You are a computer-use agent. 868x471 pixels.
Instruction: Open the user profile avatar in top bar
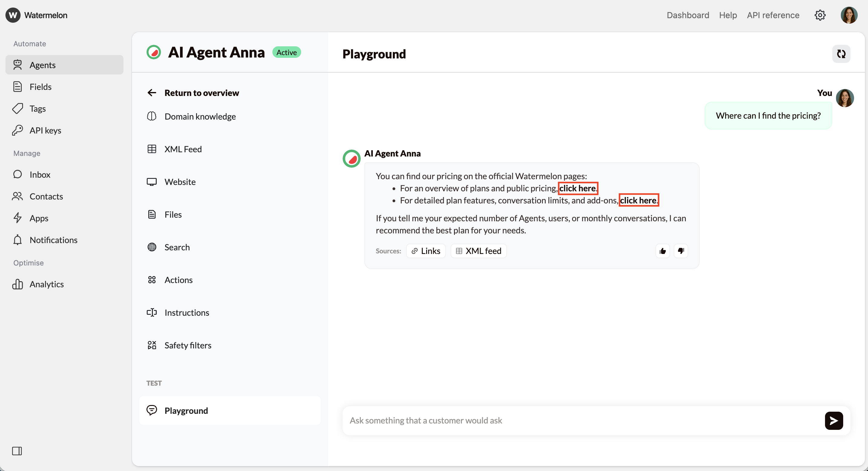click(848, 15)
